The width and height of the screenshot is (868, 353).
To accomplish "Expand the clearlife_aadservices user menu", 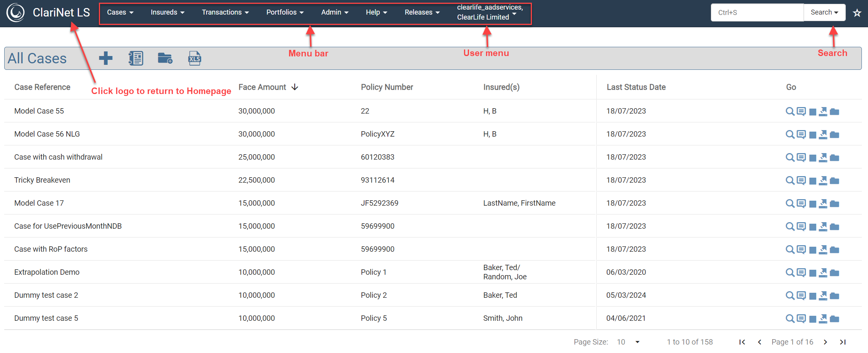I will [x=489, y=12].
